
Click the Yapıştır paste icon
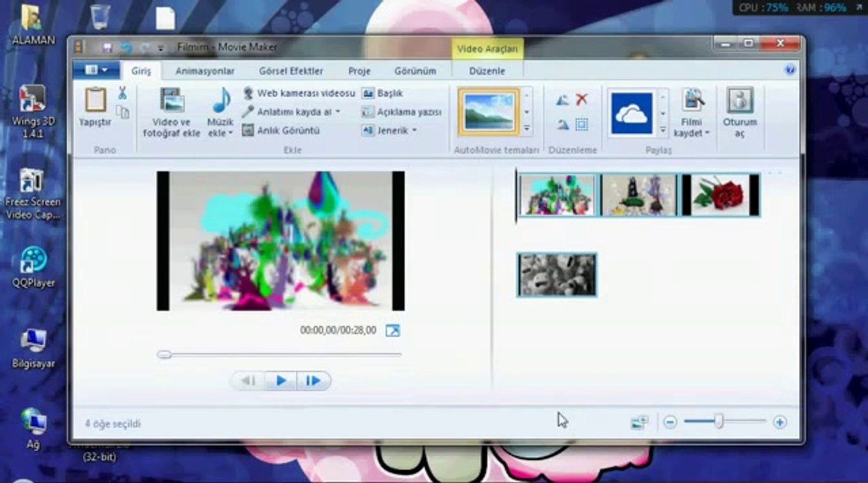coord(95,99)
